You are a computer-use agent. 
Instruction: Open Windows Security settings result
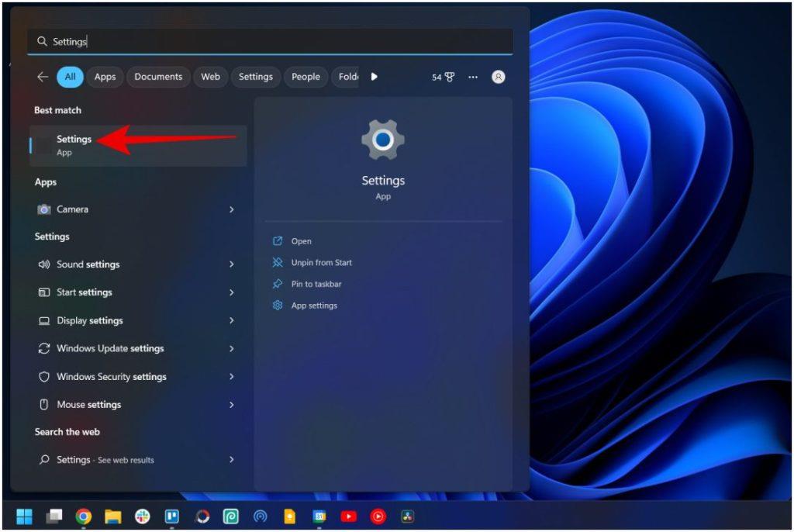(138, 377)
